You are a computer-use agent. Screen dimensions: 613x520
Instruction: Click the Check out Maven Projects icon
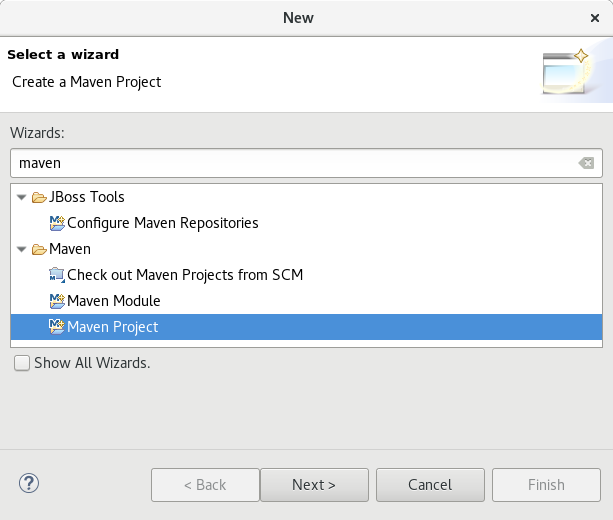pos(57,275)
